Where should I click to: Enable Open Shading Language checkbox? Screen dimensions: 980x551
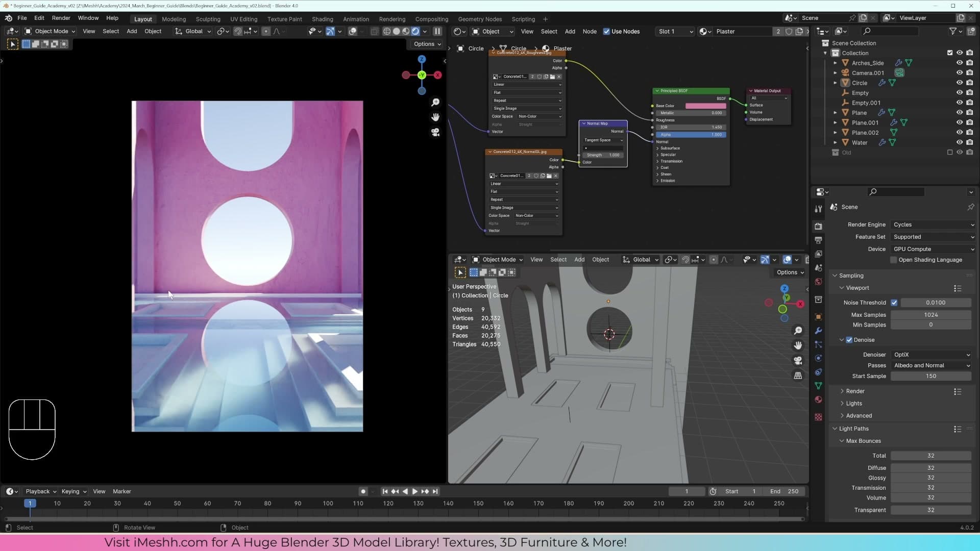(x=894, y=260)
